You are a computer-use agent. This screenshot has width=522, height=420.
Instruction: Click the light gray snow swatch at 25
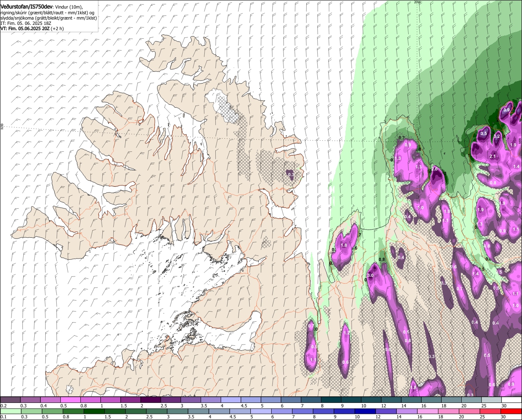492,400
